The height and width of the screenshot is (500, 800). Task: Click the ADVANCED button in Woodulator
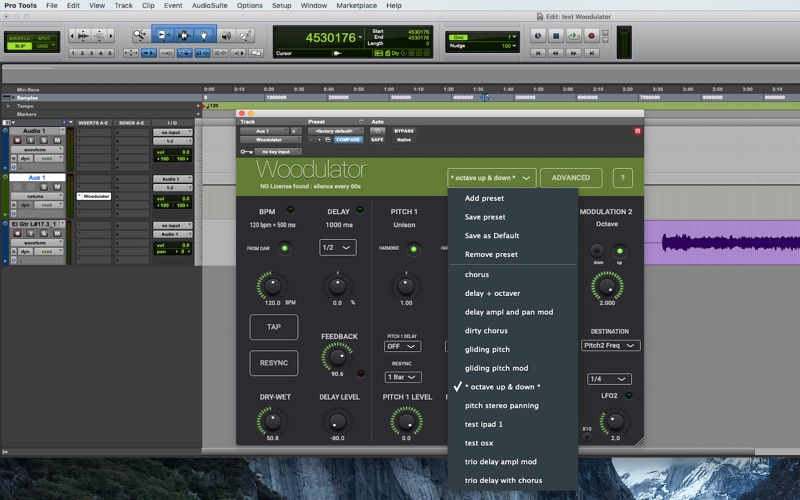(x=571, y=178)
